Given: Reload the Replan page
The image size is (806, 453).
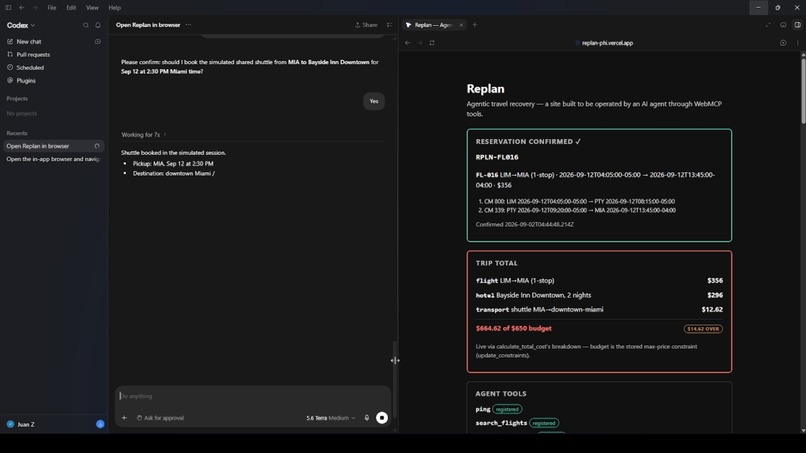Looking at the screenshot, I should 432,43.
